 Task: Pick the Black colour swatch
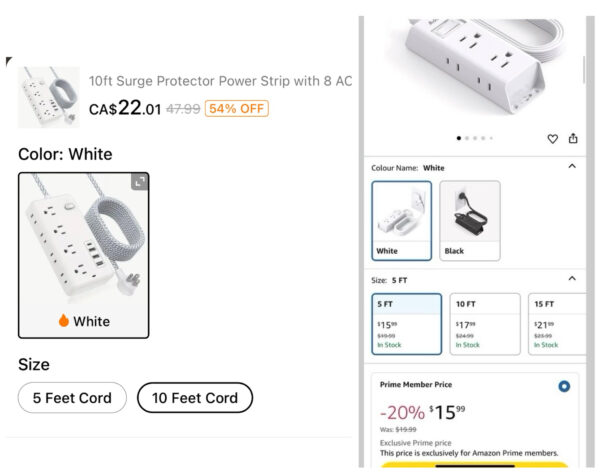click(x=469, y=220)
